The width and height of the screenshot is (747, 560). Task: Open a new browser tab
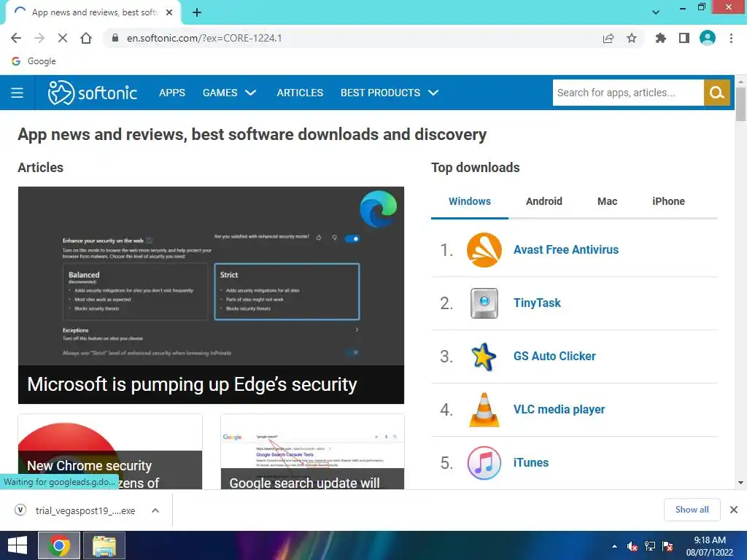[x=197, y=12]
